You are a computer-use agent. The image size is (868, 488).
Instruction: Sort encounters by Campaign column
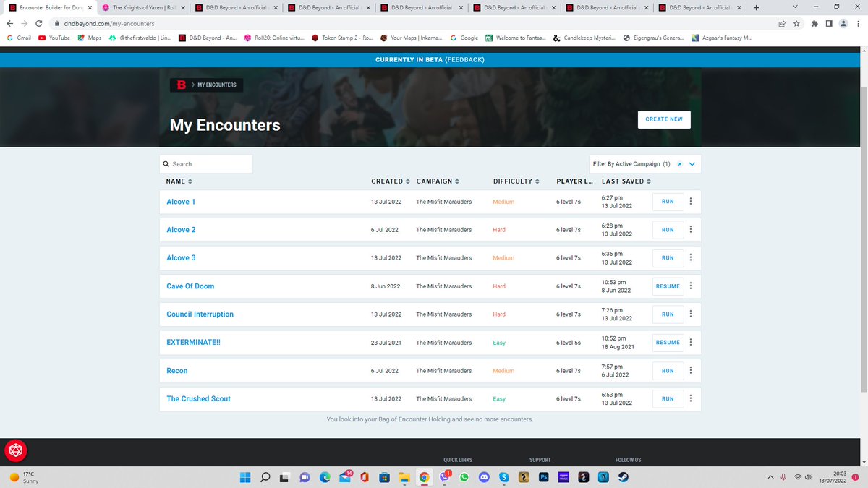(x=438, y=181)
